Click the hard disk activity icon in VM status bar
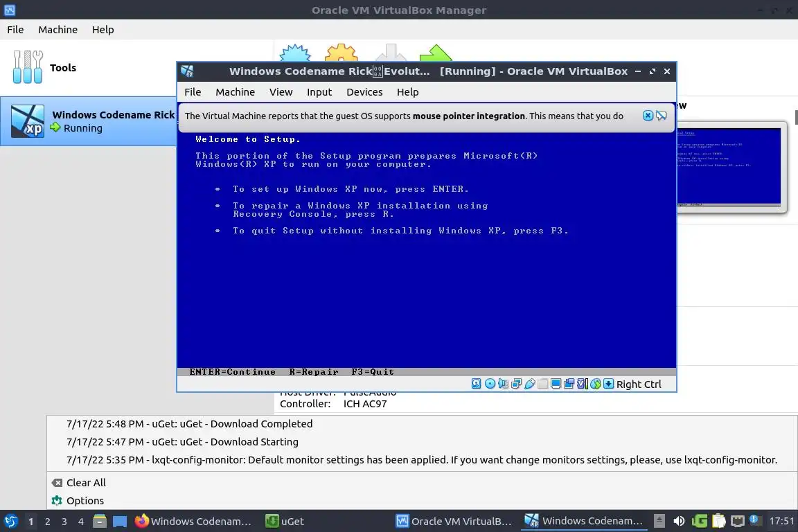The image size is (798, 532). coord(477,384)
